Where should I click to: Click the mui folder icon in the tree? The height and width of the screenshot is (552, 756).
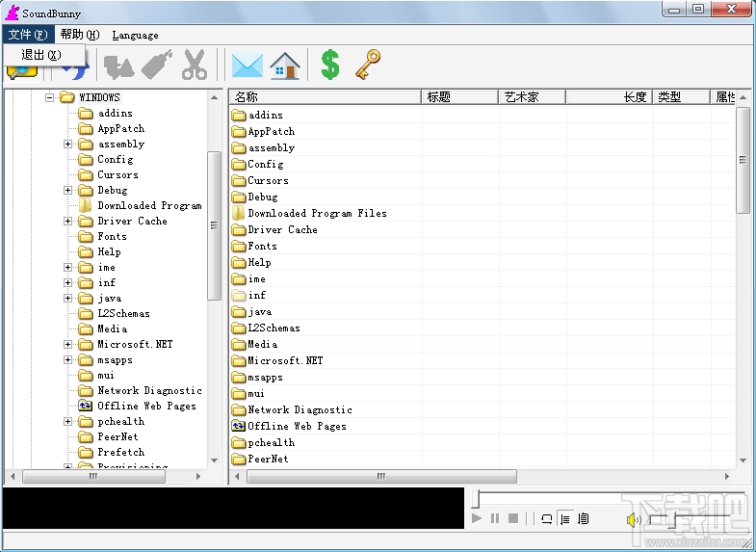(86, 375)
